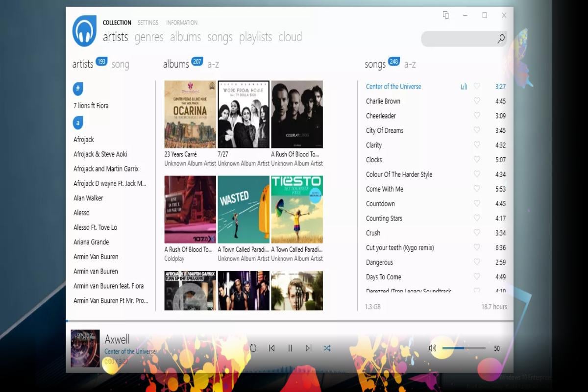Select the artists tab
The height and width of the screenshot is (392, 588).
tap(115, 37)
